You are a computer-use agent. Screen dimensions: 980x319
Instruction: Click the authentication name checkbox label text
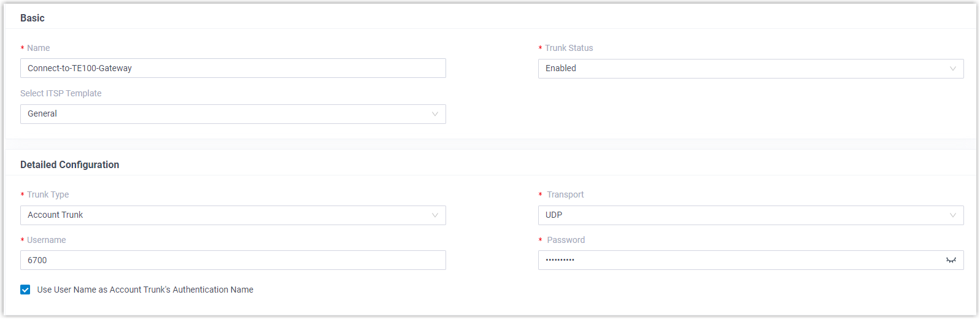tap(145, 290)
